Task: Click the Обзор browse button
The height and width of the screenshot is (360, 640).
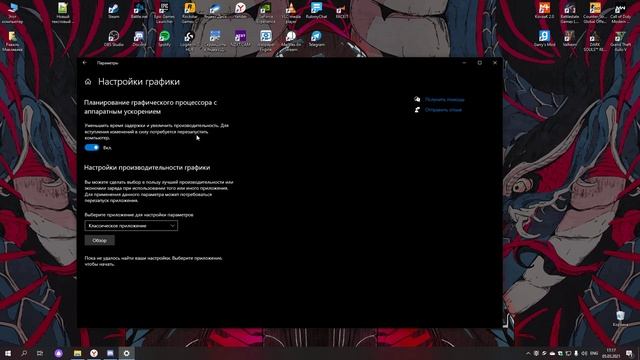Action: 100,240
